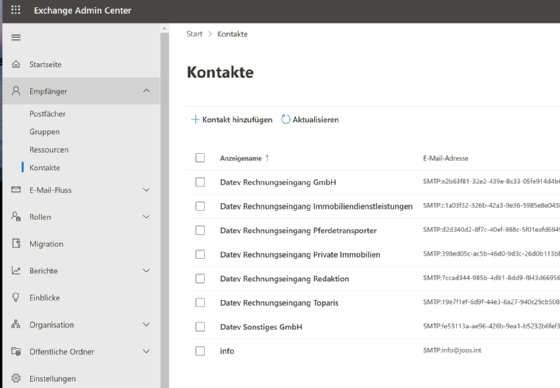Click the E-Mail-Fluss envelope icon

pos(16,189)
